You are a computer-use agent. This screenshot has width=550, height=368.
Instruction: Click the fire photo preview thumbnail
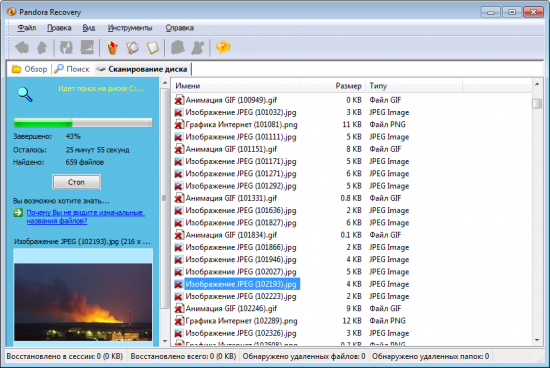[83, 302]
